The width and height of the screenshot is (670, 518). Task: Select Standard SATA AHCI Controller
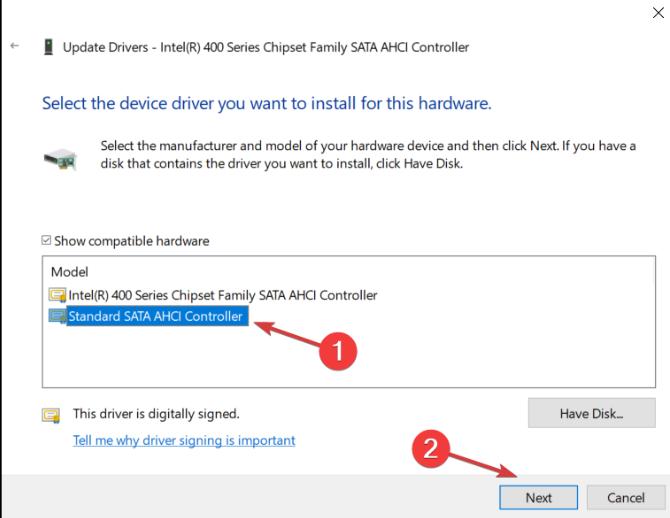(157, 316)
